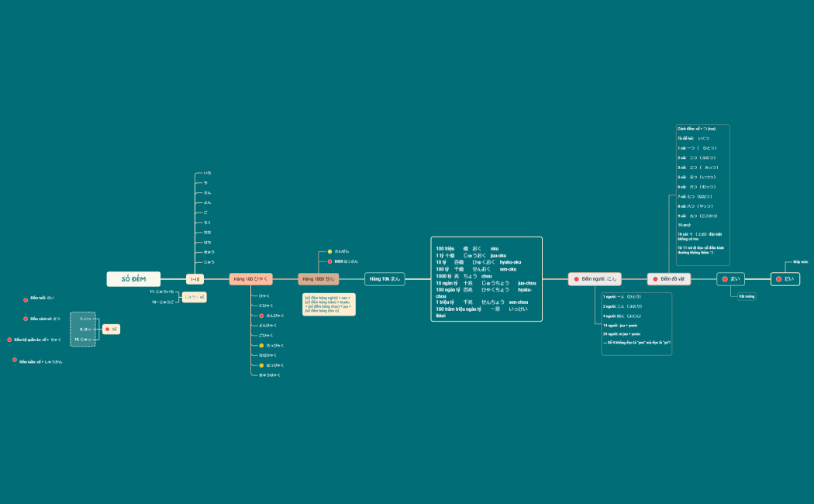Click the red marker inside Đếm đồ vật topic
The image size is (814, 504).
[655, 279]
